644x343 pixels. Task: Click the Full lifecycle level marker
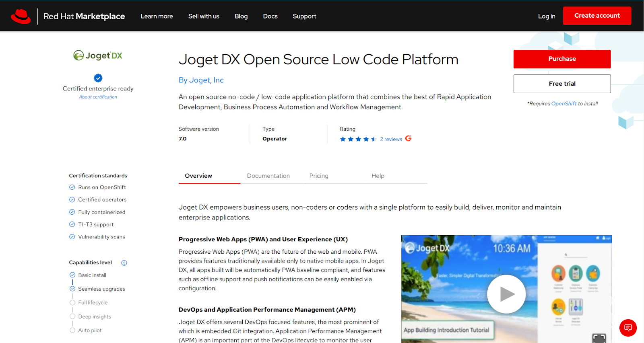pos(72,303)
